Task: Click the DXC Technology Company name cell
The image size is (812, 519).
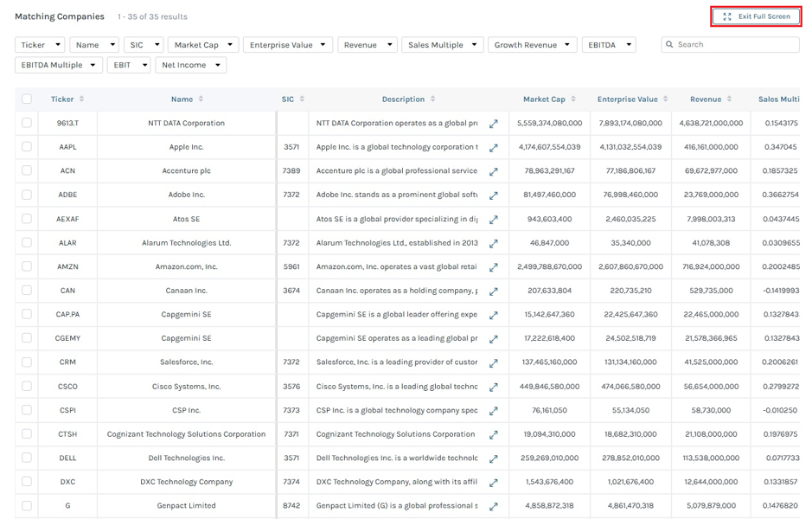Action: point(187,482)
